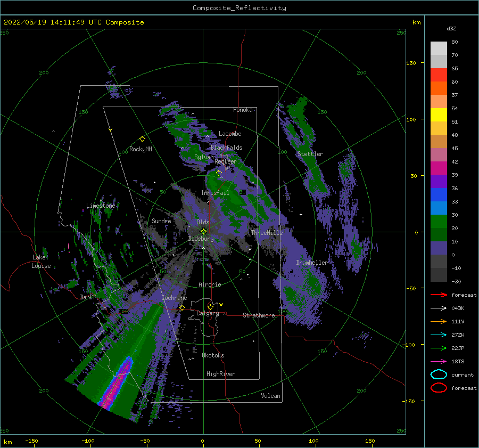The image size is (479, 448).
Task: Select the 54 dBZ yellow swatch
Action: 439,115
